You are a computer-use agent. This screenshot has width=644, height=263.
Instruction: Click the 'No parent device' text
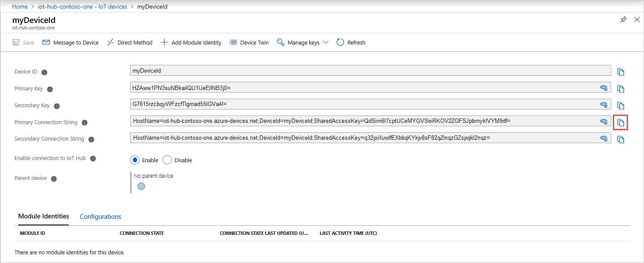(x=154, y=176)
